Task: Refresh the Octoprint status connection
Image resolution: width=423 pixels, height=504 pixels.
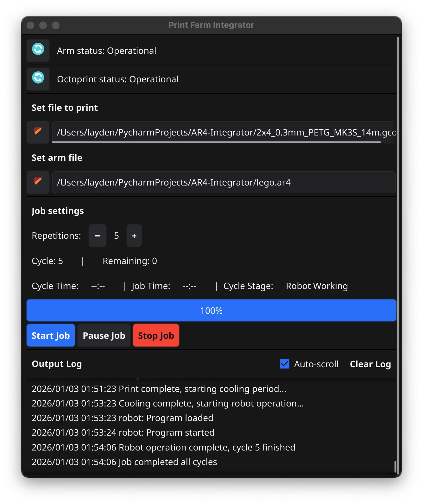Action: (38, 79)
